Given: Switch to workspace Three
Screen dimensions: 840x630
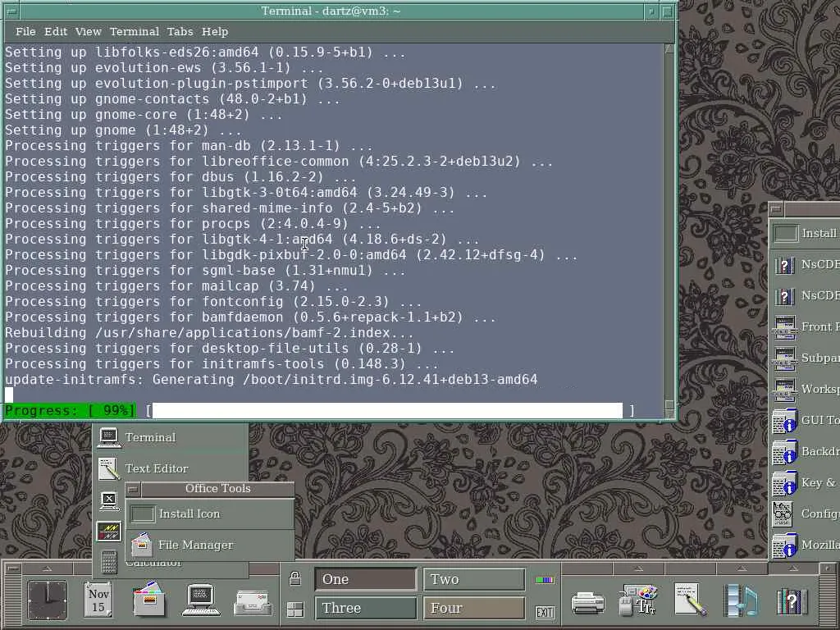Looking at the screenshot, I should (x=365, y=608).
